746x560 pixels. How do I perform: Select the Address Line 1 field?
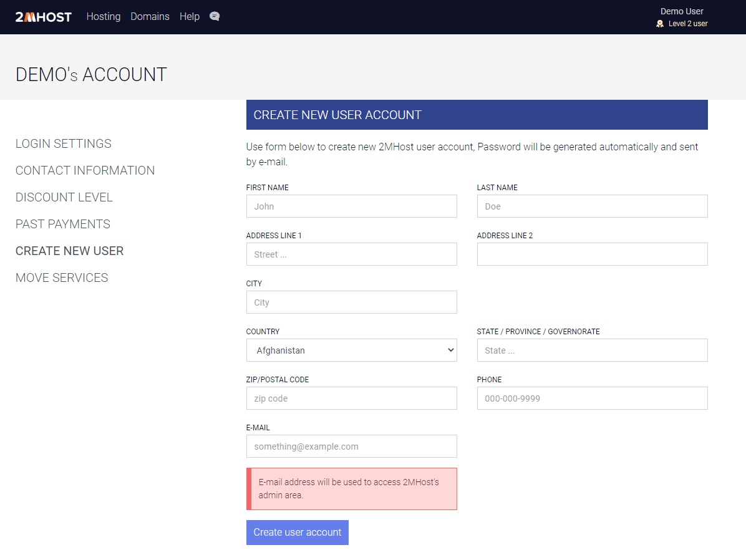(x=351, y=254)
